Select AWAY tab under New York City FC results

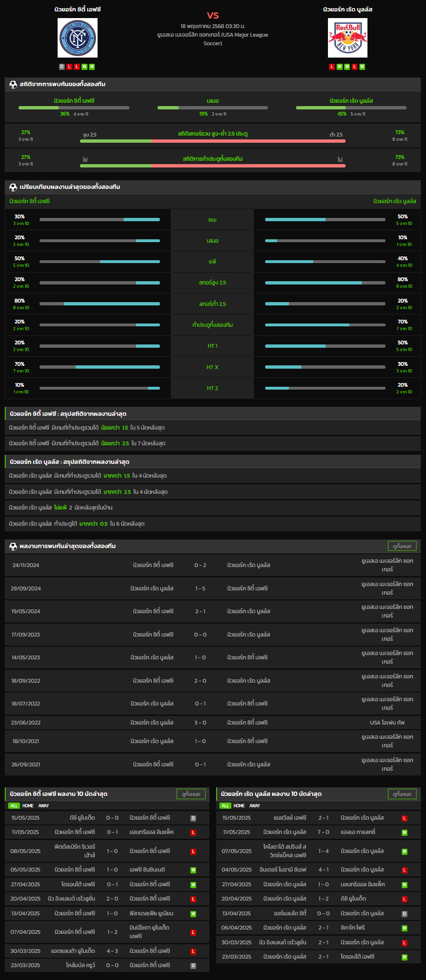(44, 806)
